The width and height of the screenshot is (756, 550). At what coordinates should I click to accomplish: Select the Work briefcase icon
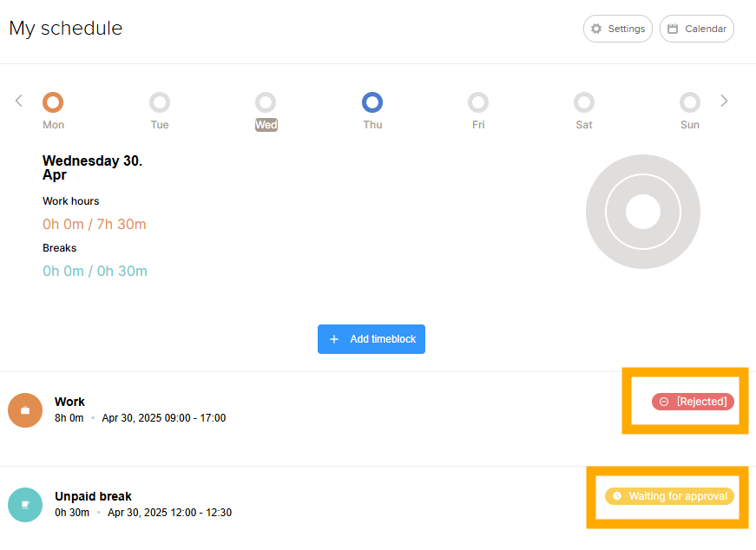click(x=25, y=409)
